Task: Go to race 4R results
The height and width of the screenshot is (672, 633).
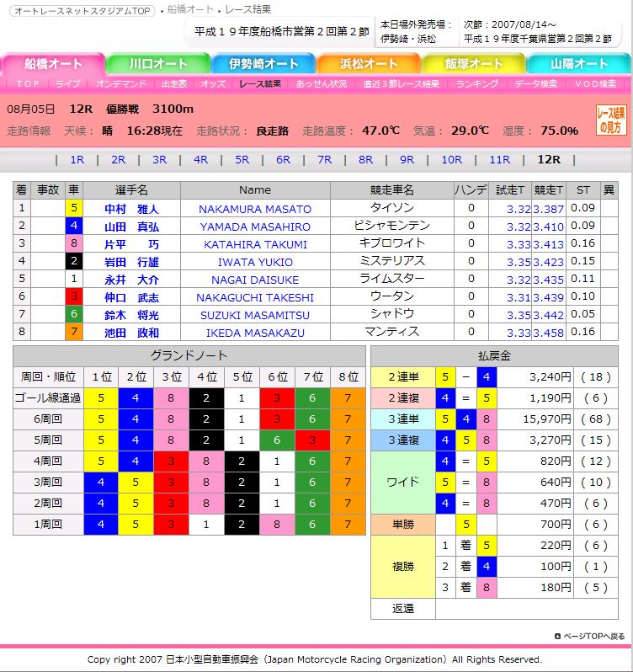Action: point(200,160)
